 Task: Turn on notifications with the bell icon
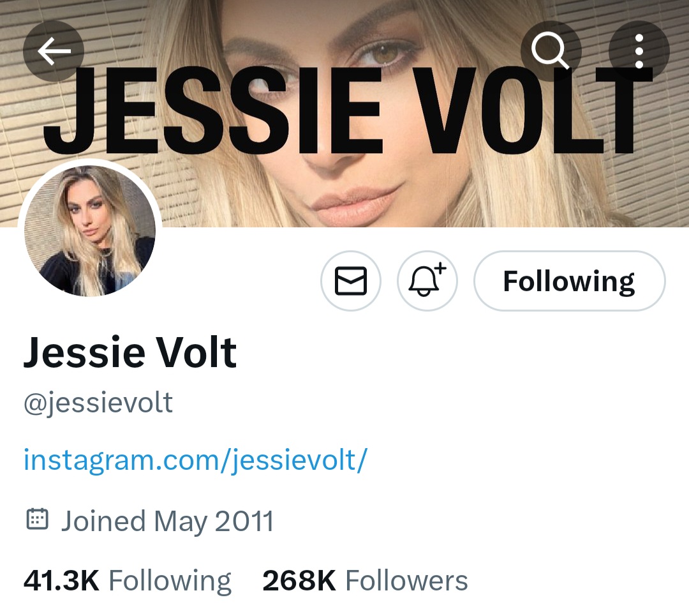(427, 281)
